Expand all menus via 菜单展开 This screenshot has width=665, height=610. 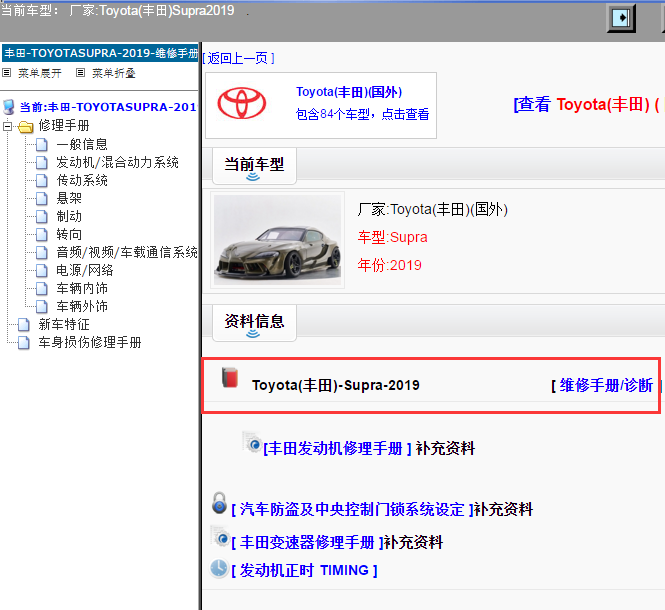(x=40, y=73)
